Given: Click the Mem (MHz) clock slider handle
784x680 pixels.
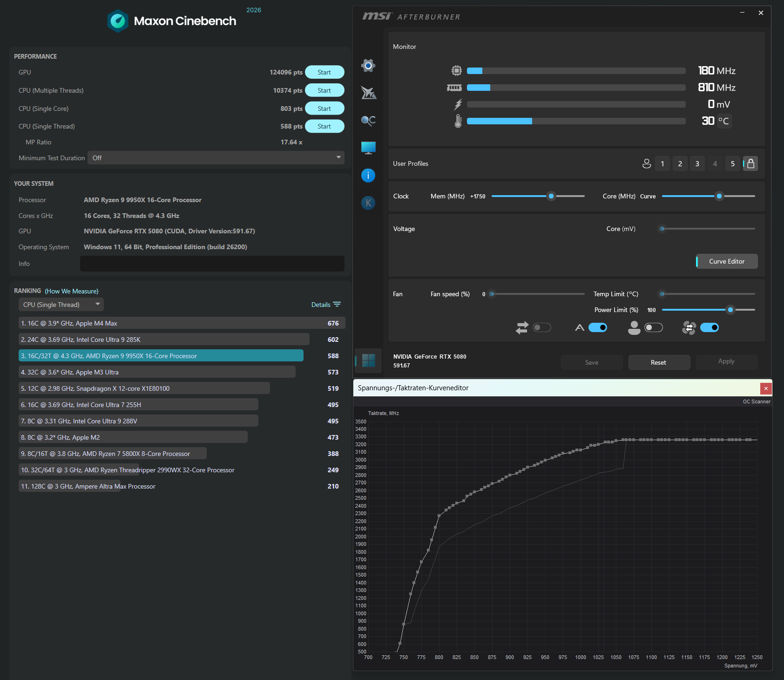Looking at the screenshot, I should tap(551, 196).
